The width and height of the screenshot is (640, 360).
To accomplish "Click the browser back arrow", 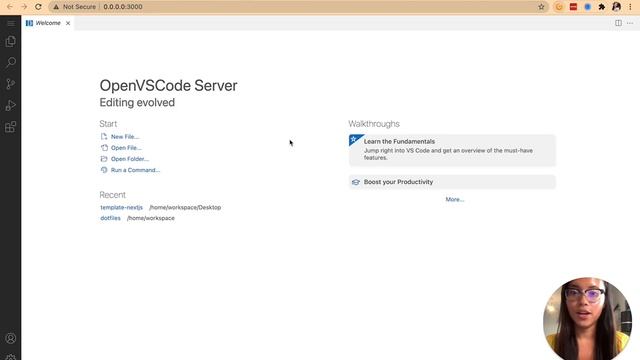I will (x=10, y=7).
